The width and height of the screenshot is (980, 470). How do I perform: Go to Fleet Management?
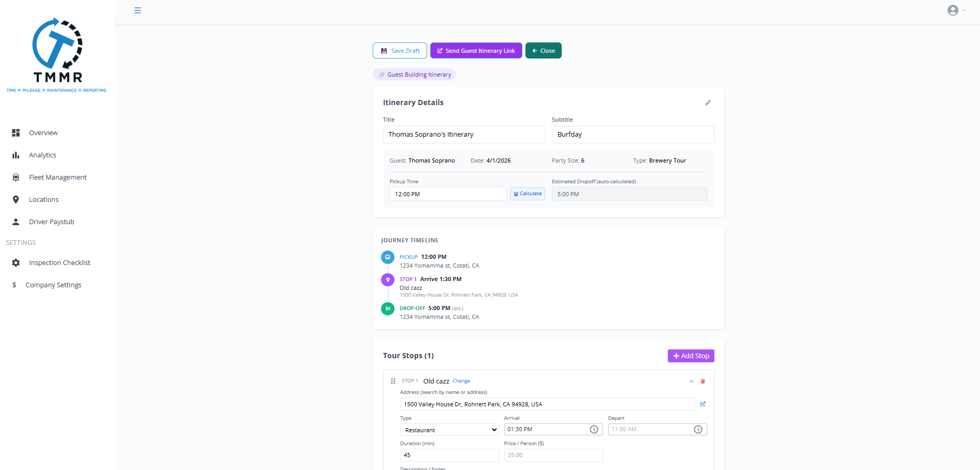point(57,178)
